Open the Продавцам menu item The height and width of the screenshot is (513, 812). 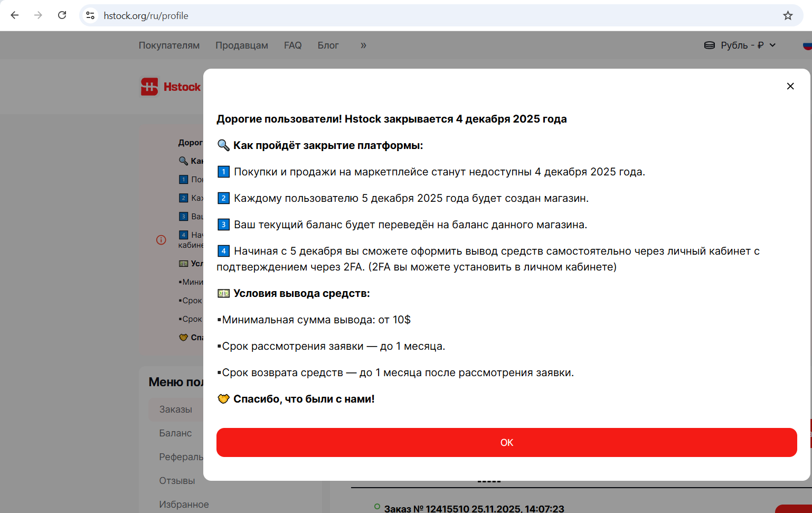click(x=242, y=45)
